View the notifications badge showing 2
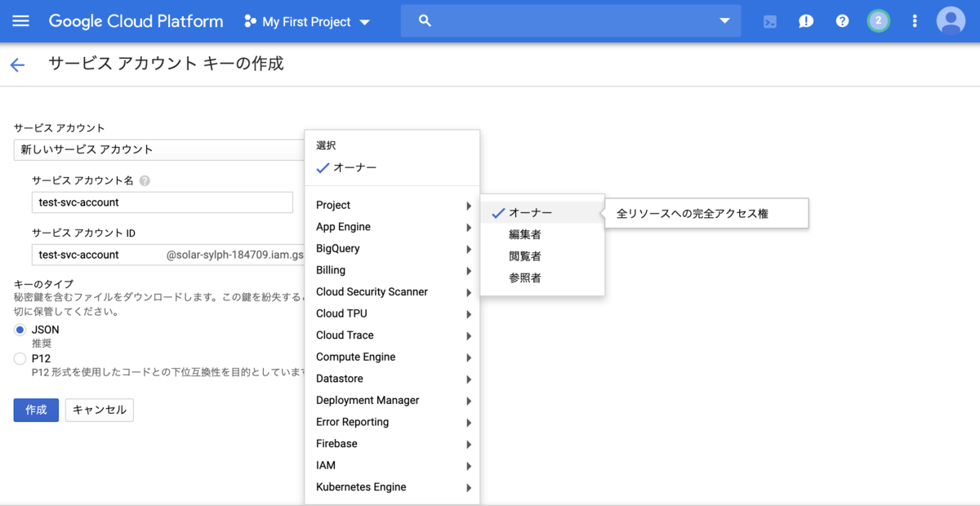The height and width of the screenshot is (506, 980). 879,21
